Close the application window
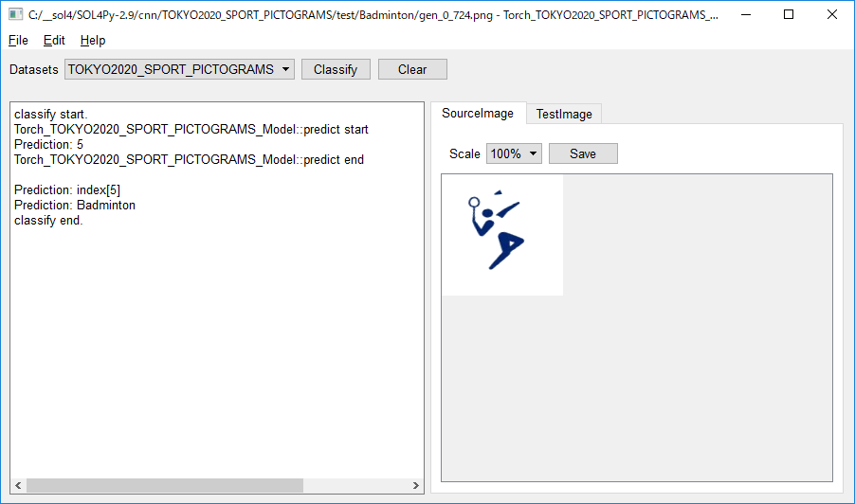The width and height of the screenshot is (855, 504). (831, 14)
